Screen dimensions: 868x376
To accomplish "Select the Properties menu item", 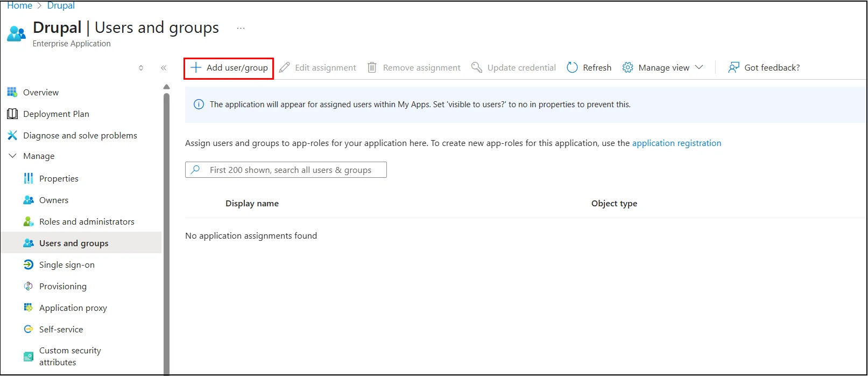I will pos(59,178).
